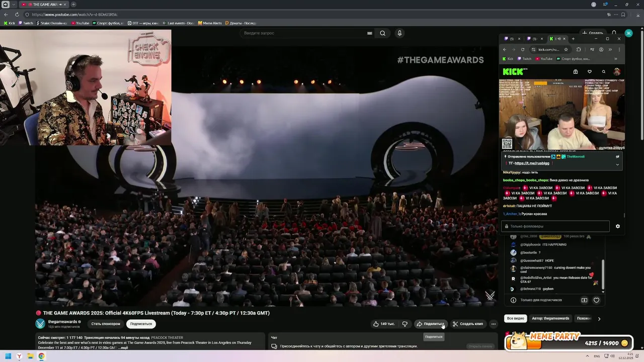This screenshot has width=644, height=362.
Task: Open Kick user avatar menu
Action: click(x=617, y=72)
